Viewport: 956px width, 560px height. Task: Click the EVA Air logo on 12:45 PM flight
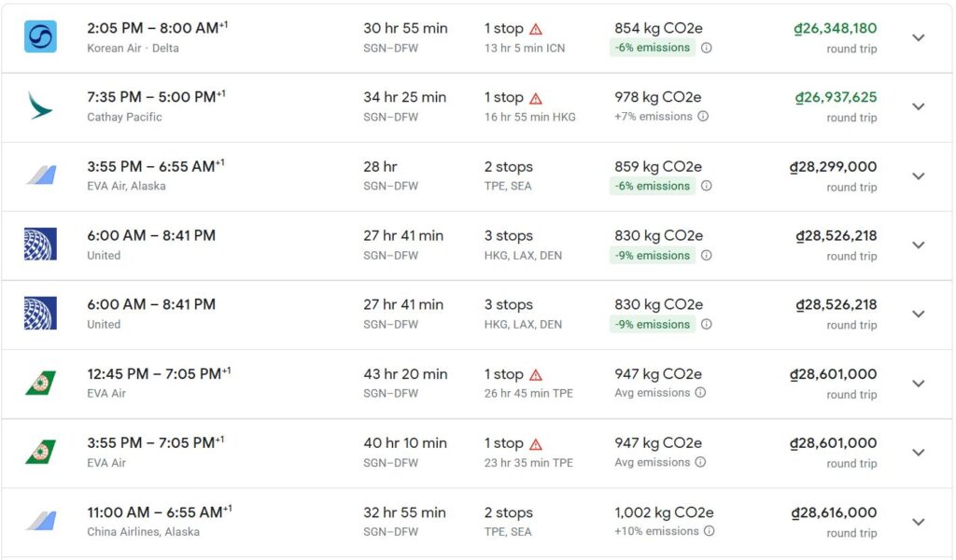[40, 383]
